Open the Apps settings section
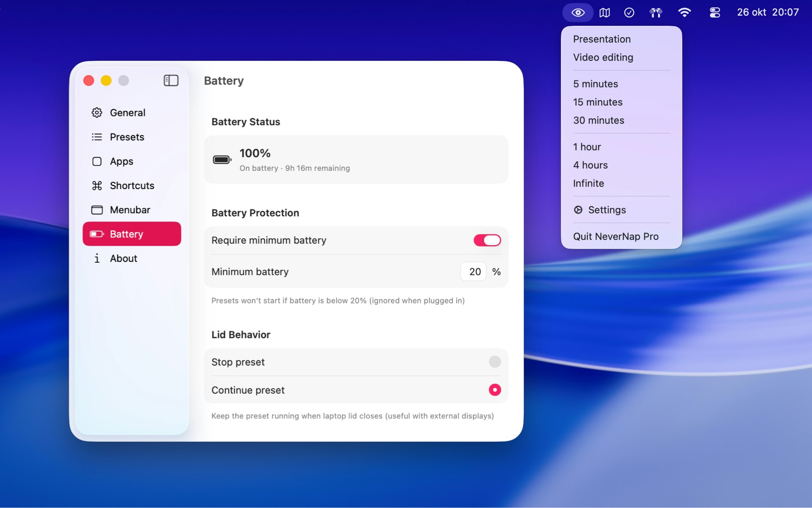This screenshot has height=508, width=812. point(121,161)
